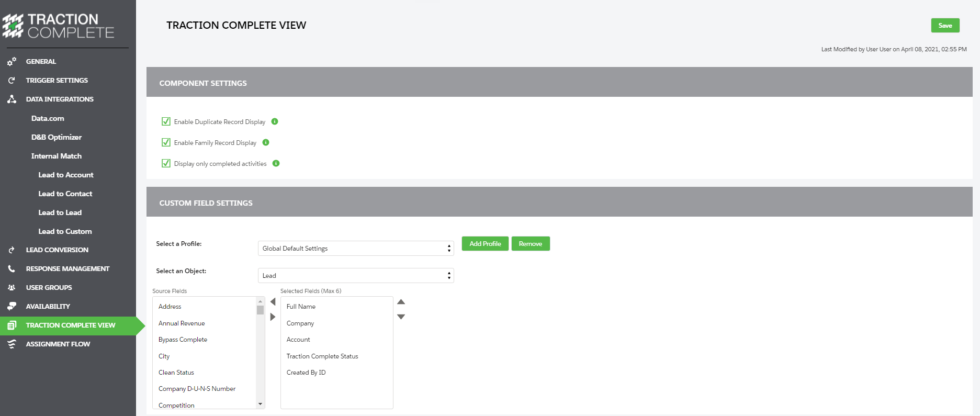Click the Save button
This screenshot has width=980, height=416.
pyautogui.click(x=945, y=26)
